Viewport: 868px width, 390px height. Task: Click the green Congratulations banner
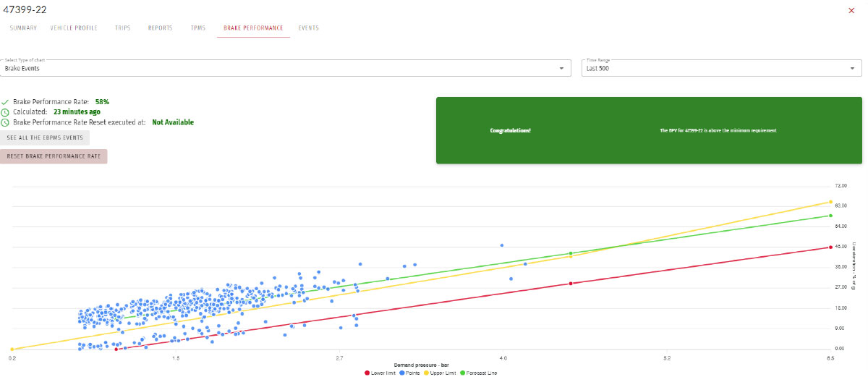point(648,130)
